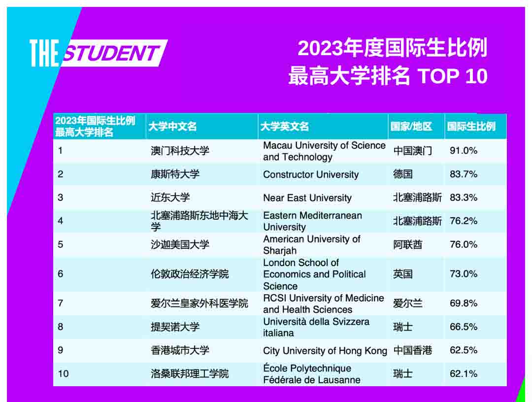Viewport: 532px width, 402px height.
Task: Click the cell '近东大学'
Action: pos(170,198)
